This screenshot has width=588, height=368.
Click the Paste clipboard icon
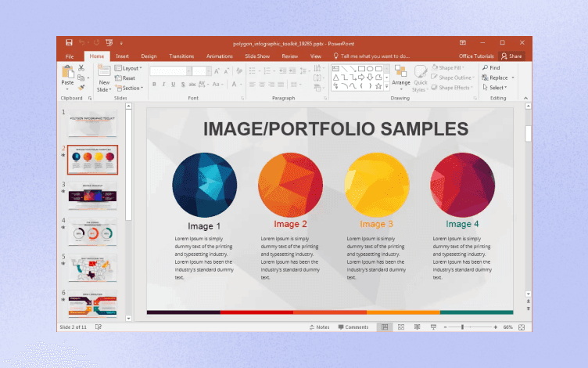[x=67, y=71]
